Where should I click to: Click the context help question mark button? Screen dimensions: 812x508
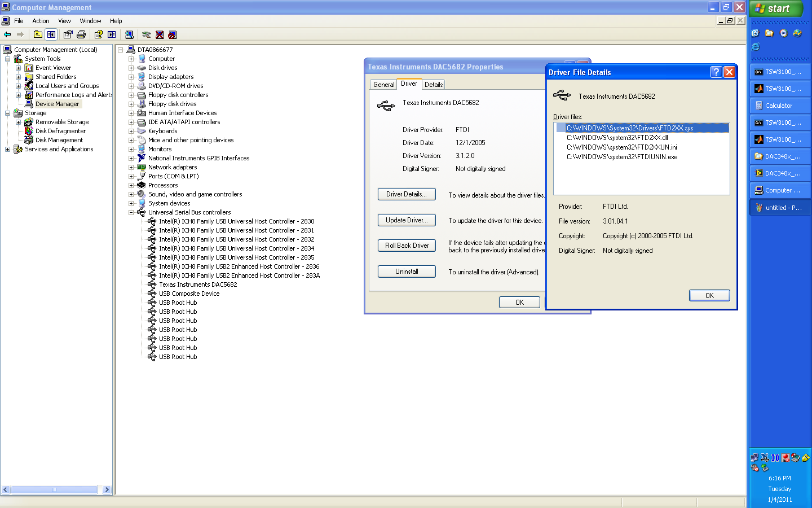pos(716,72)
